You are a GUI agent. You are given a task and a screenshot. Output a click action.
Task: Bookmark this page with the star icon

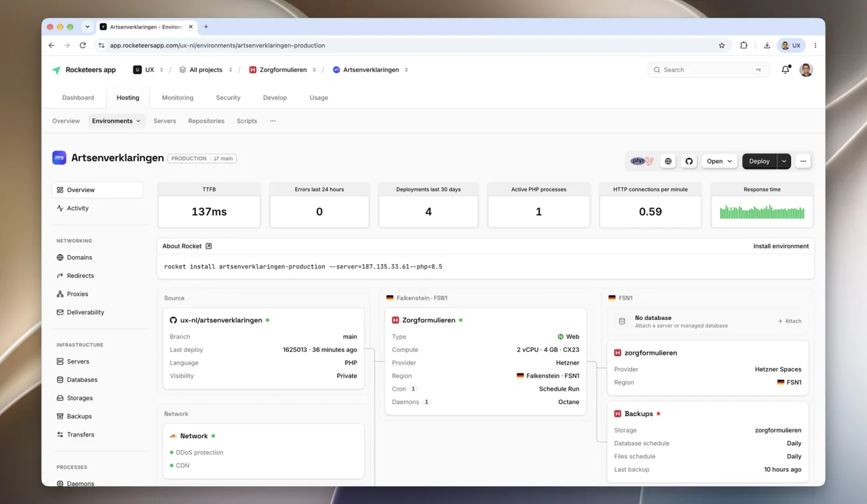click(x=722, y=45)
